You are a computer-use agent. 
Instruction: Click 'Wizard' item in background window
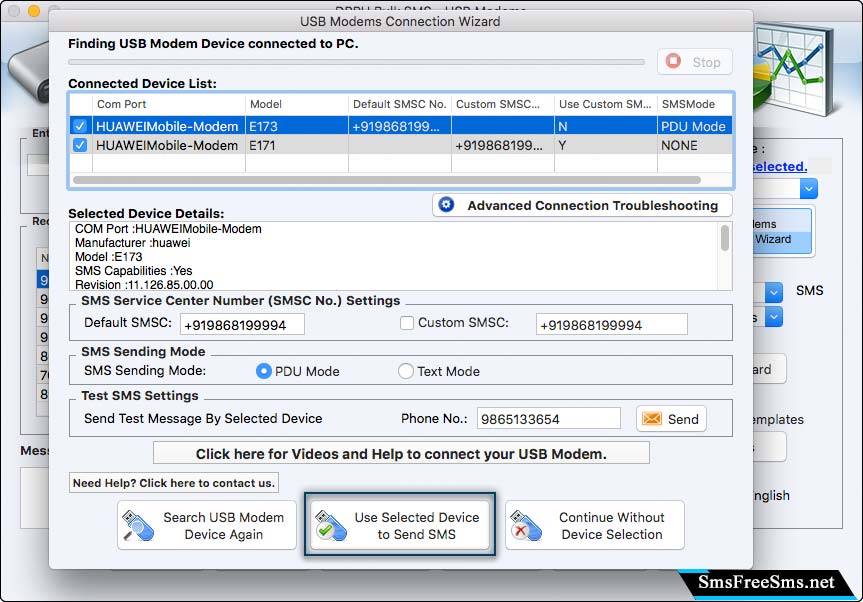click(773, 239)
